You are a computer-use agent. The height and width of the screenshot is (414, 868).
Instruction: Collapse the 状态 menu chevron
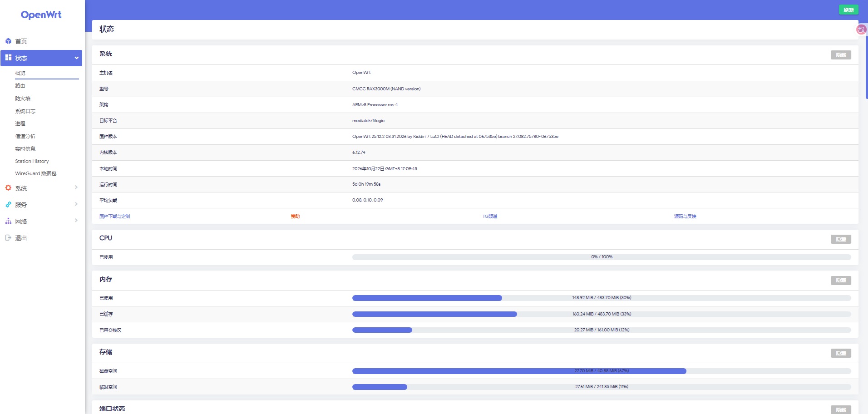coord(76,58)
